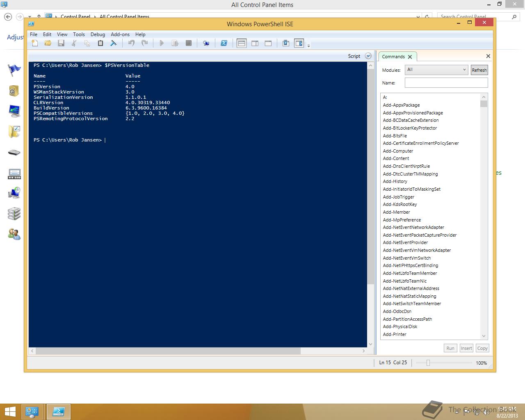Close the Commands add-on pane
This screenshot has width=525, height=420.
coord(488,56)
